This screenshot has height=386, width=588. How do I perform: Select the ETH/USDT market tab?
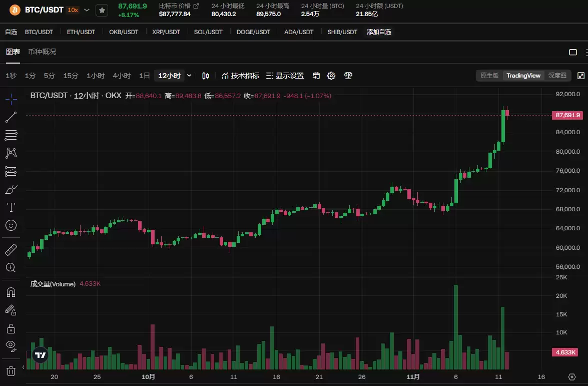point(81,32)
